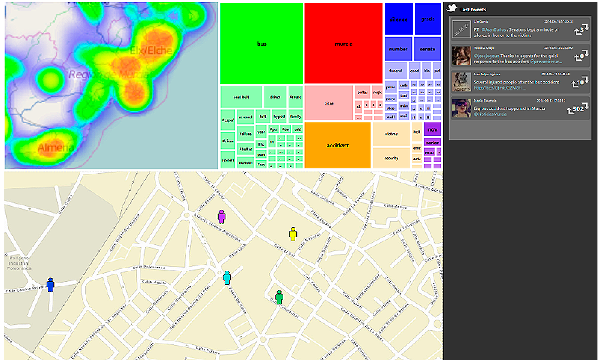Screen dimensions: 600x364
Task: Click retweet icon showing 302 count
Action: click(577, 109)
